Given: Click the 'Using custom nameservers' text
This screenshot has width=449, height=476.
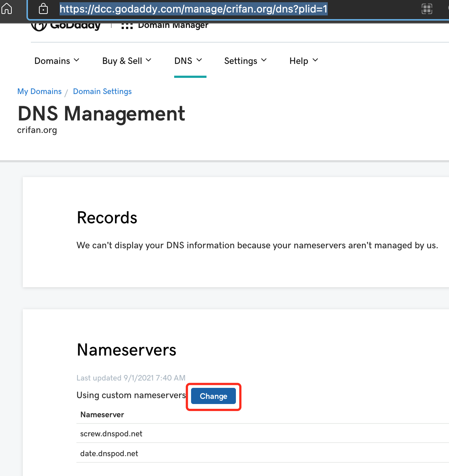Looking at the screenshot, I should click(x=131, y=395).
